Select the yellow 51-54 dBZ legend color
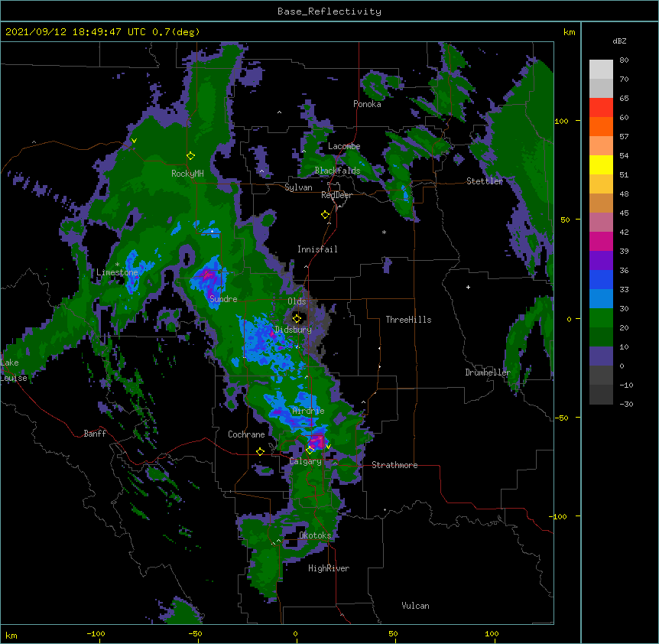 tap(601, 164)
